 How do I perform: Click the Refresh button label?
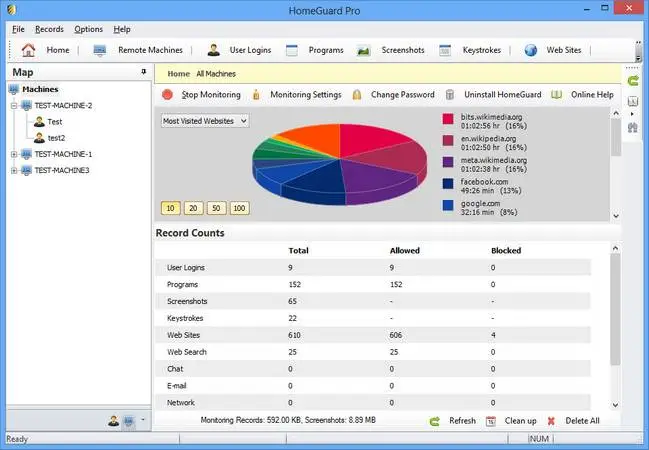point(462,421)
